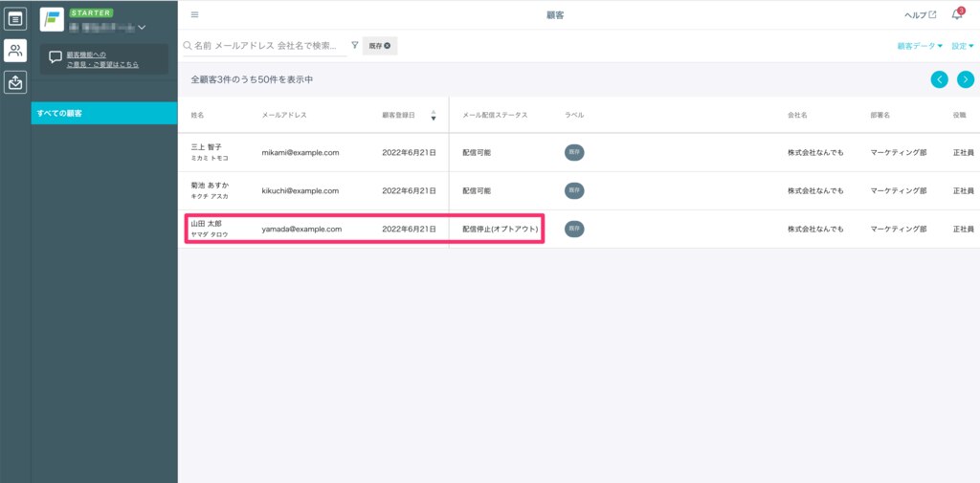The image size is (980, 483).
Task: Go to next page arrow
Action: pos(965,79)
